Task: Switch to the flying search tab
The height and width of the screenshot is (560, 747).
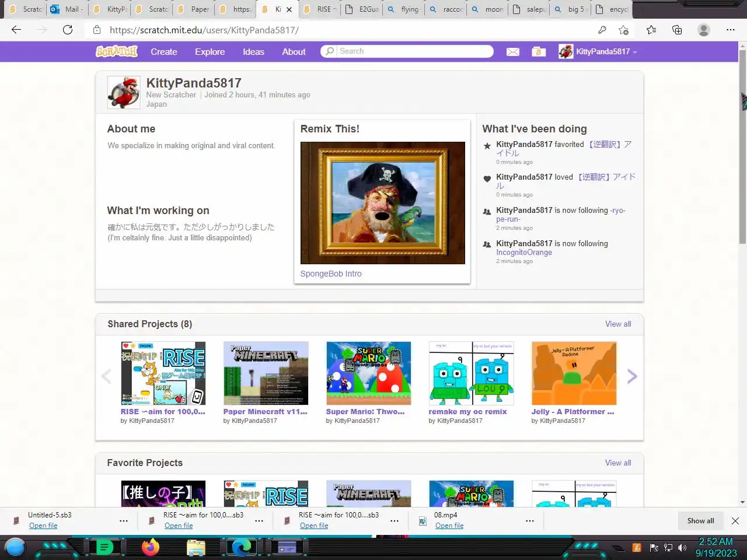Action: tap(404, 9)
